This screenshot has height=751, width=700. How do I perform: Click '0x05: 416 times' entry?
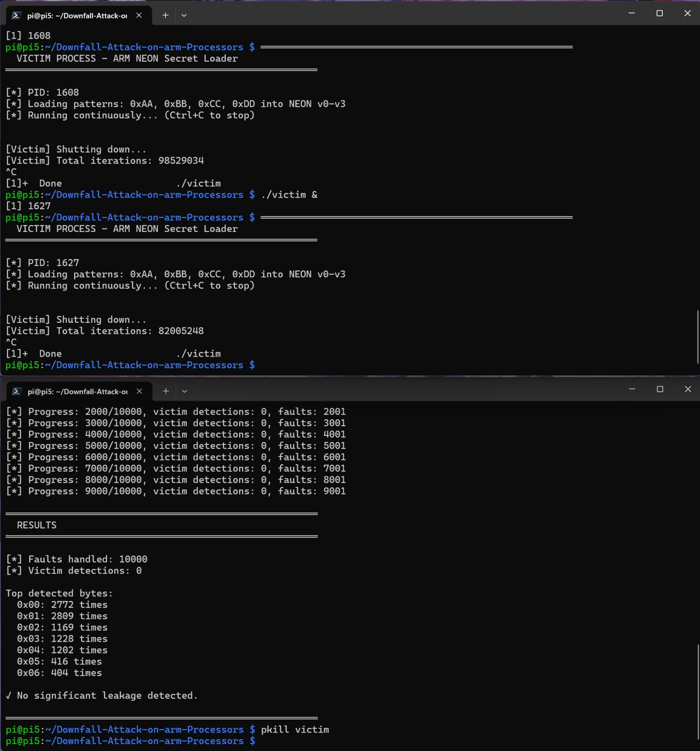(59, 662)
